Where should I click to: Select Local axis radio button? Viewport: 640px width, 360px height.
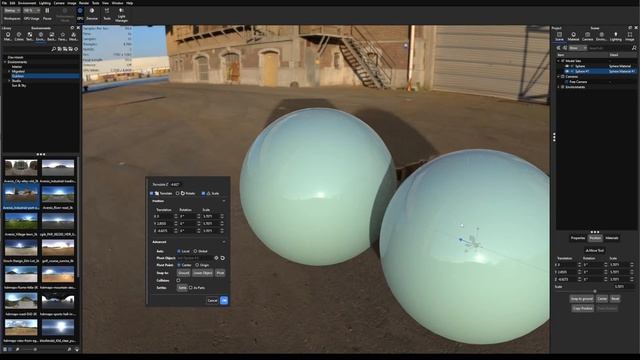point(179,251)
